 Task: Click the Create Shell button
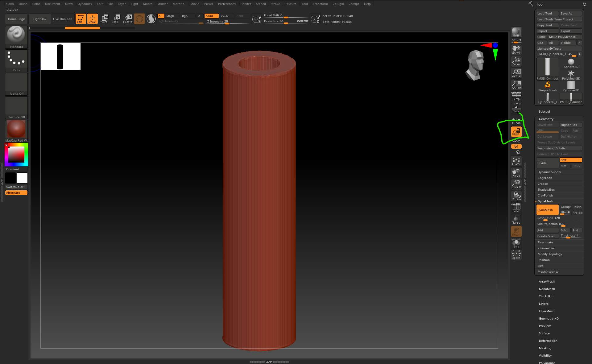(x=547, y=236)
